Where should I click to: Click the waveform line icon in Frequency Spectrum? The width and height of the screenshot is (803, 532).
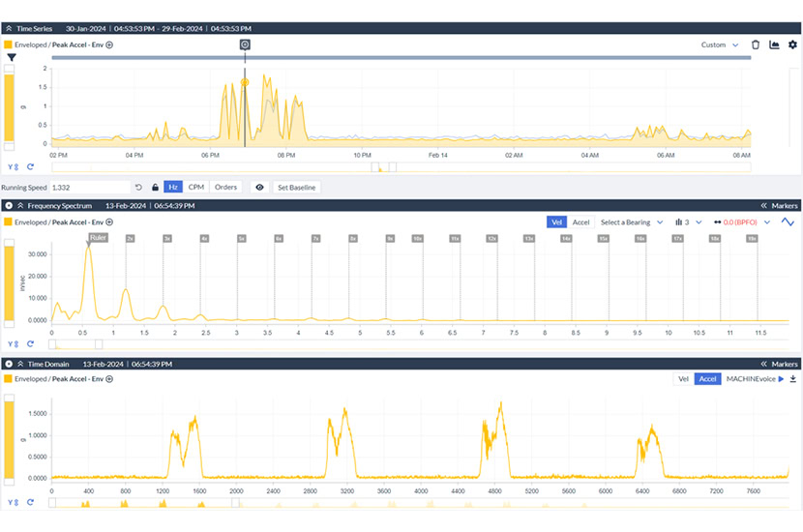tap(788, 222)
